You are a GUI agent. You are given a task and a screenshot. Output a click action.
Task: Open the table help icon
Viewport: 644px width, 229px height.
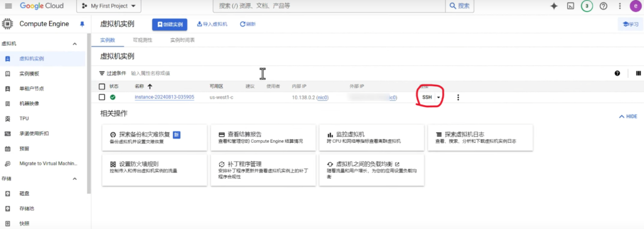pos(617,73)
